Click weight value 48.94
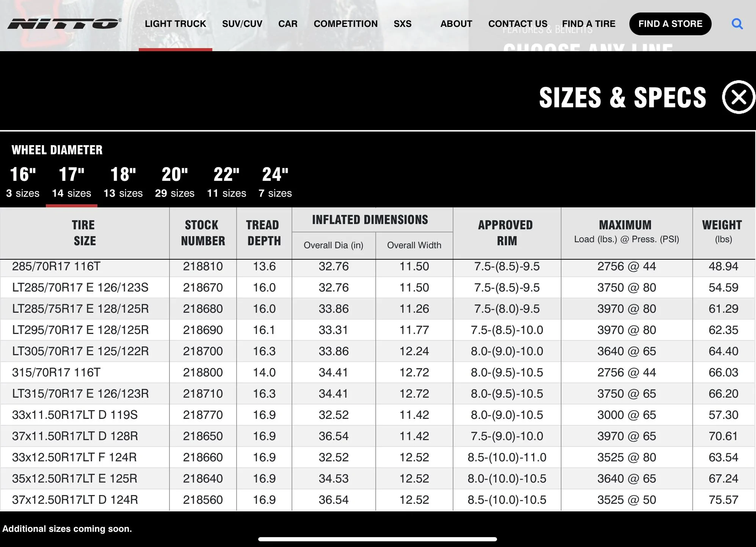This screenshot has height=547, width=756. 723,266
